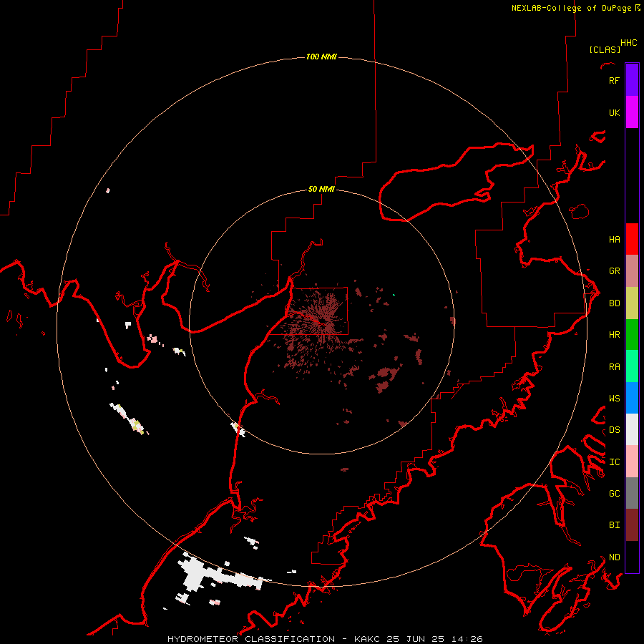The image size is (644, 644).
Task: Click the RF legend label
Action: 614,80
